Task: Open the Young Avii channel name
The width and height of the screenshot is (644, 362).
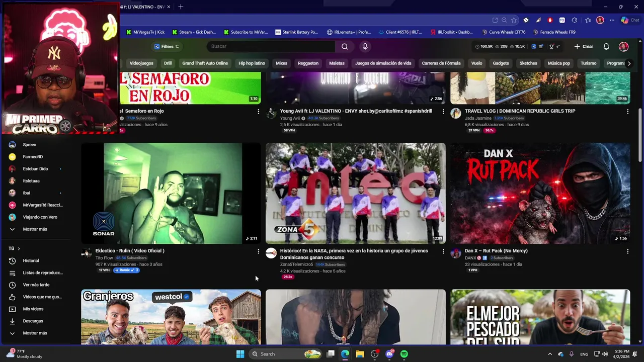Action: point(290,118)
